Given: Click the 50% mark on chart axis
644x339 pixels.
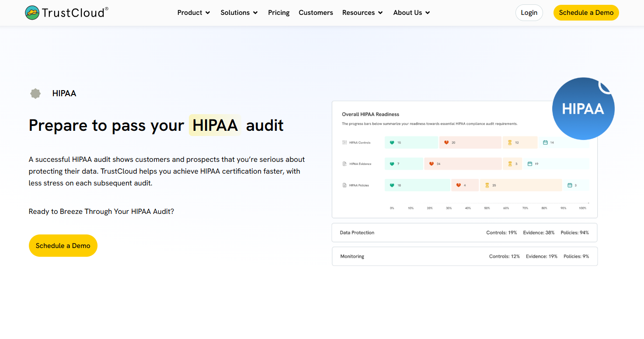Looking at the screenshot, I should 487,208.
